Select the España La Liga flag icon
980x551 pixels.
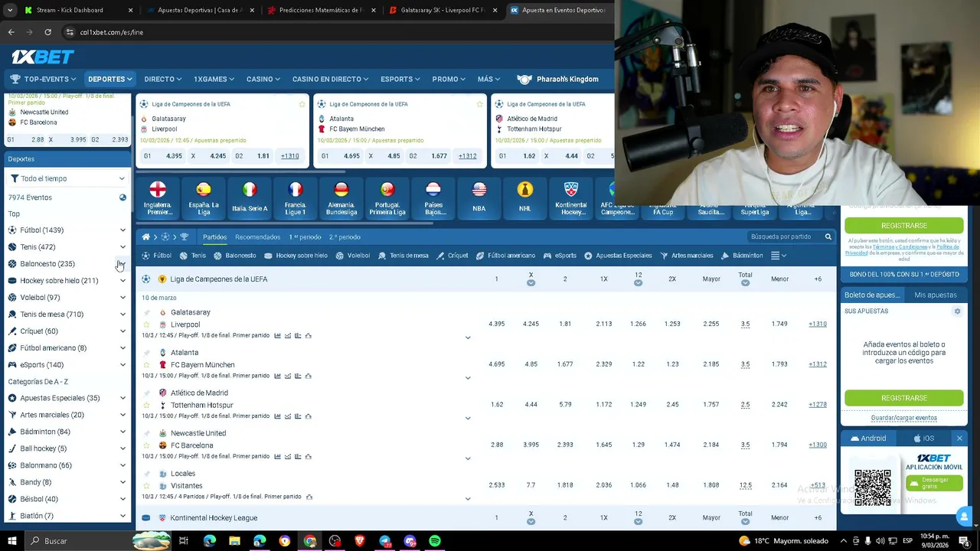click(204, 189)
